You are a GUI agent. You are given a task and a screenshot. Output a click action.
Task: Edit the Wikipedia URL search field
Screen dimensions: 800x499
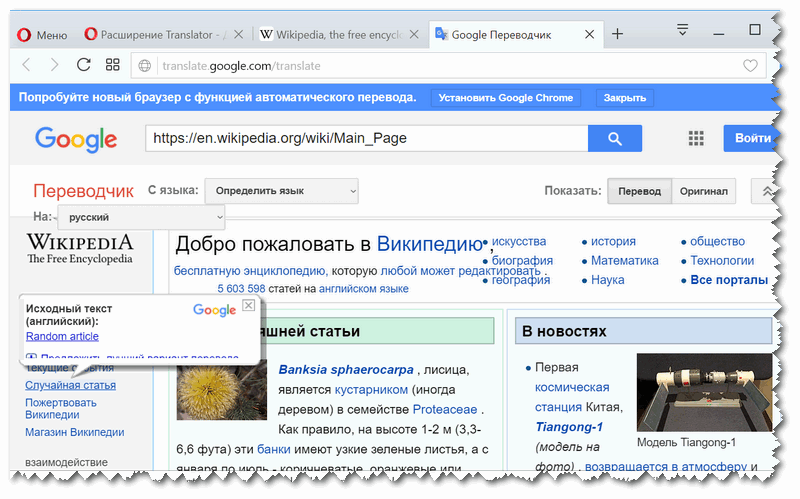[366, 138]
